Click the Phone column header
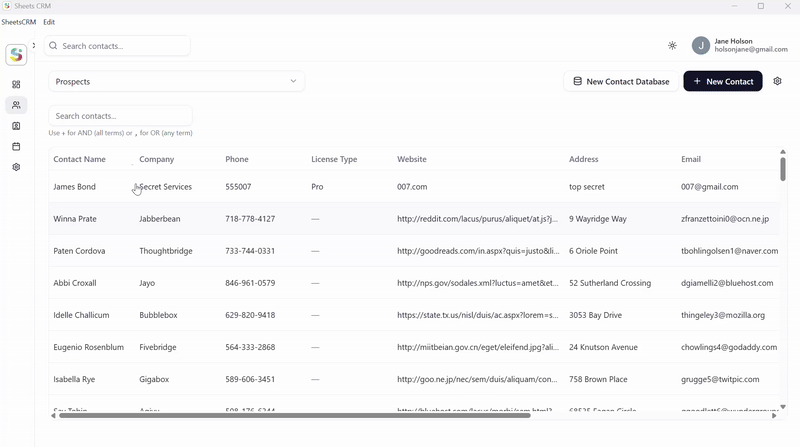 pos(237,159)
